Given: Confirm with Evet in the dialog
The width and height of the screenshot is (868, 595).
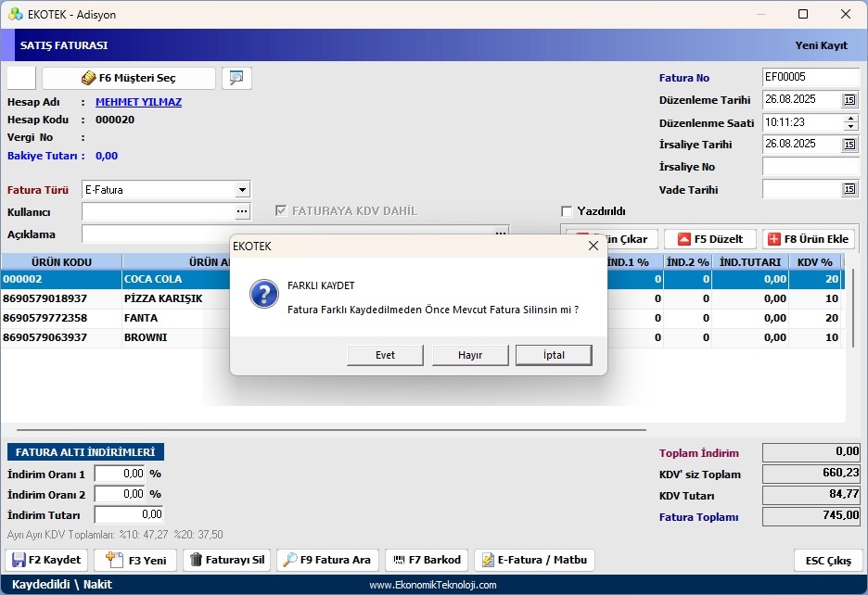Looking at the screenshot, I should click(x=385, y=355).
